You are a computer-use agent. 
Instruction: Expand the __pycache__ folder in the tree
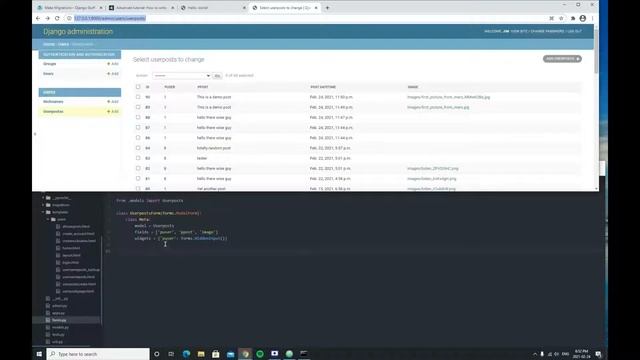click(43, 198)
